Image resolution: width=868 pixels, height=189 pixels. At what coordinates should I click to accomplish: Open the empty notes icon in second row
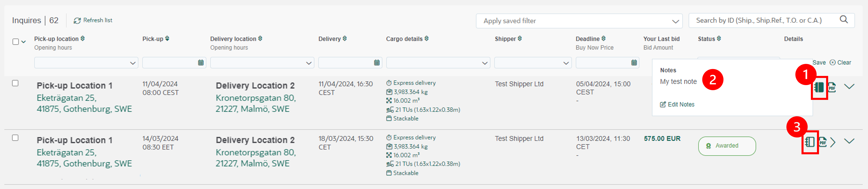click(x=809, y=142)
